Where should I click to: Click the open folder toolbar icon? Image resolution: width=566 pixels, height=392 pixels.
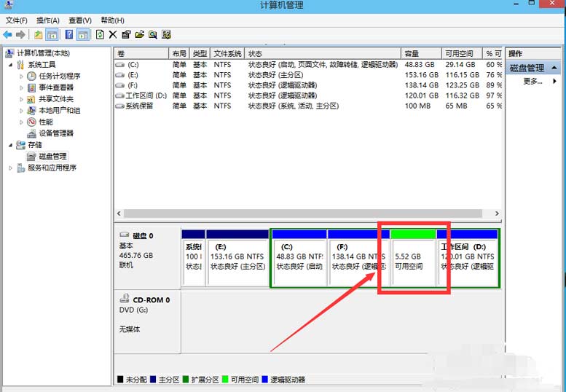coord(139,34)
